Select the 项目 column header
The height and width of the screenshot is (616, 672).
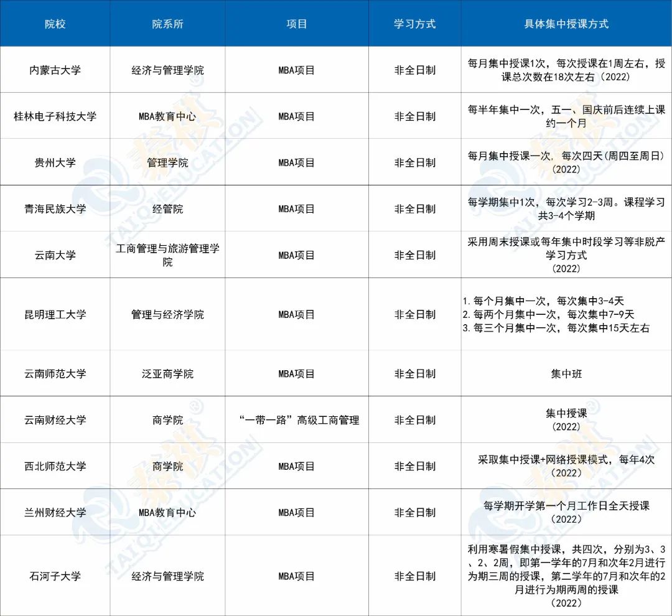[297, 24]
